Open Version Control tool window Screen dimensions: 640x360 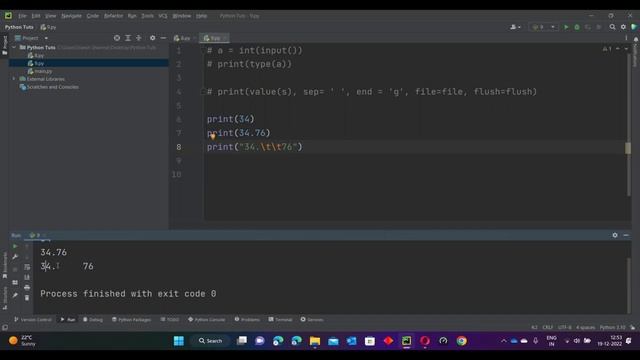(33, 319)
